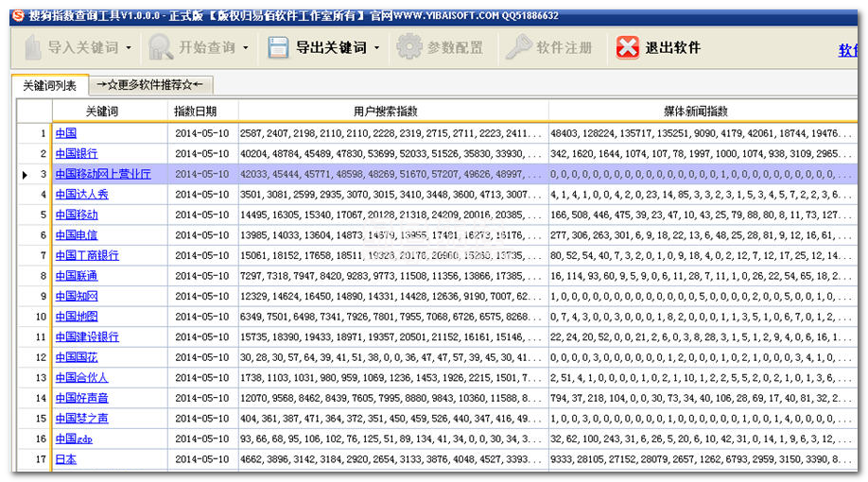Click the 退出软件 button label

672,47
